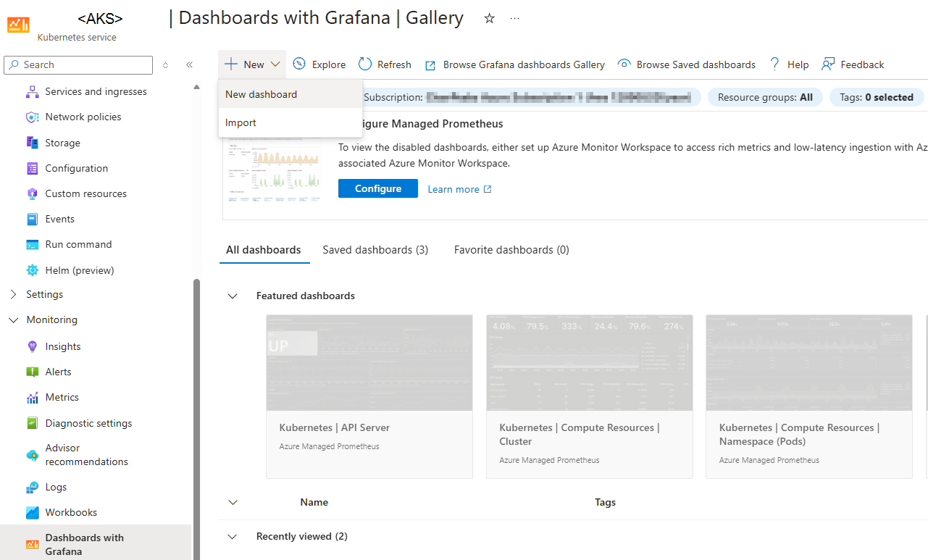The height and width of the screenshot is (560, 928).
Task: Click the Browse Saved dashboards eye icon
Action: (624, 64)
